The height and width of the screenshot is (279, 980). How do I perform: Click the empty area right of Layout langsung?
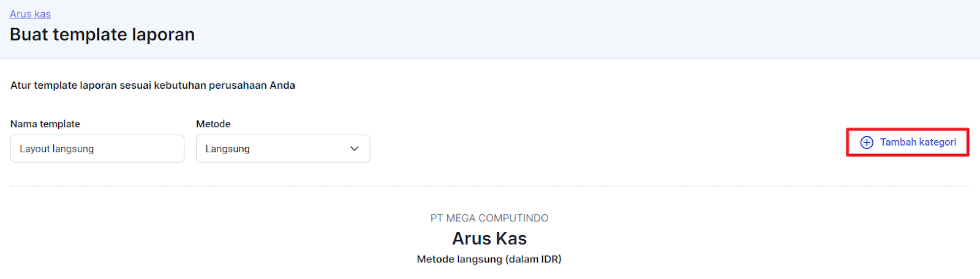138,149
